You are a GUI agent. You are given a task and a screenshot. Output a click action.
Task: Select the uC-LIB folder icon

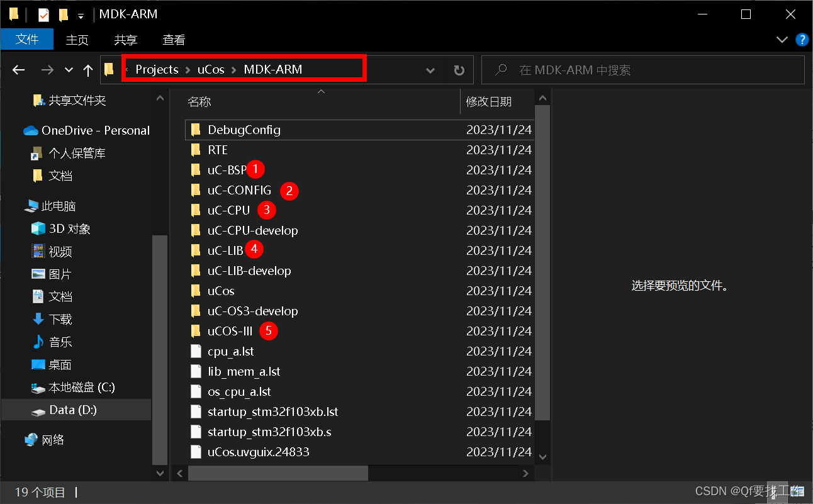click(x=196, y=250)
